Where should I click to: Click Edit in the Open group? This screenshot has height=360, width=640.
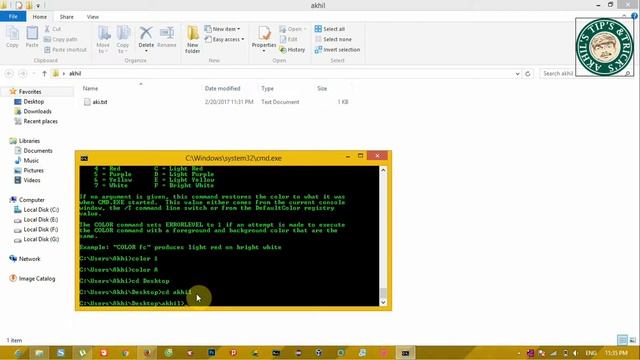(289, 39)
